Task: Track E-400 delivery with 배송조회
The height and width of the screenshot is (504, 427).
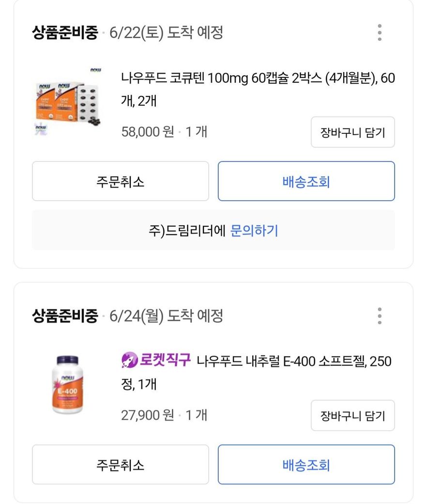Action: point(306,465)
